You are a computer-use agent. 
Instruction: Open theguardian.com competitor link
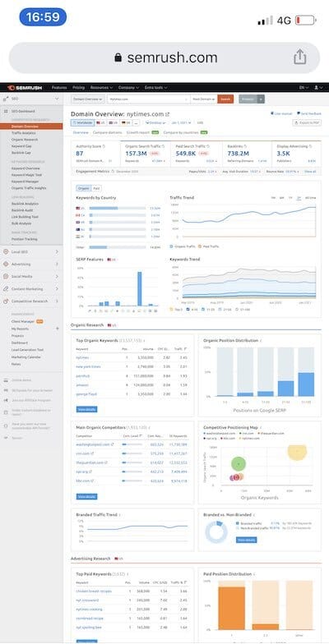tap(90, 462)
